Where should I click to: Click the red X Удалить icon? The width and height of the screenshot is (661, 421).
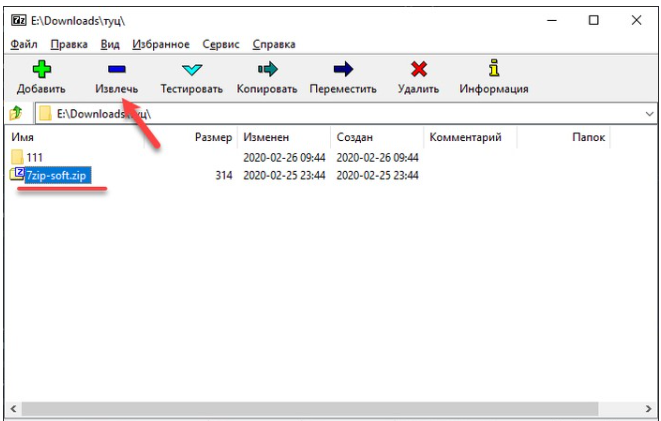point(419,69)
